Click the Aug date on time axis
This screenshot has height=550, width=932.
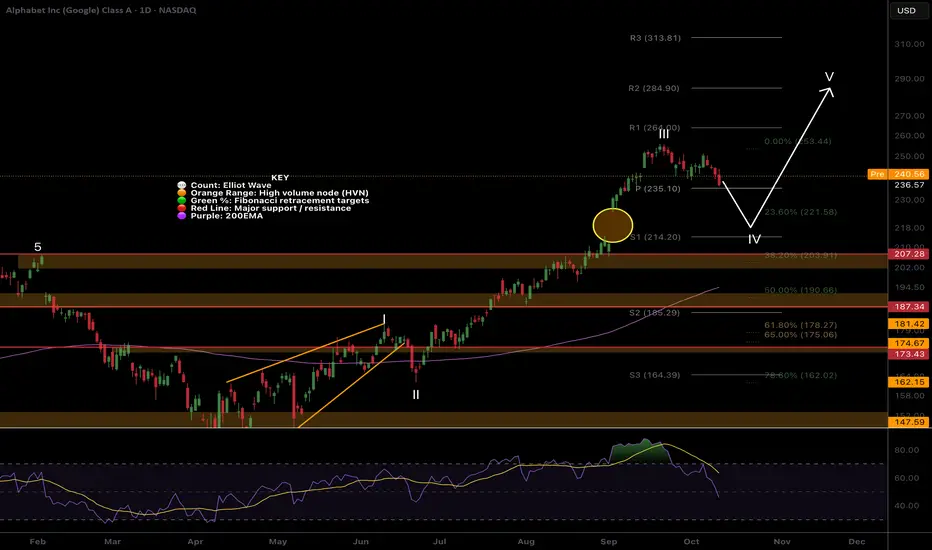pyautogui.click(x=526, y=542)
